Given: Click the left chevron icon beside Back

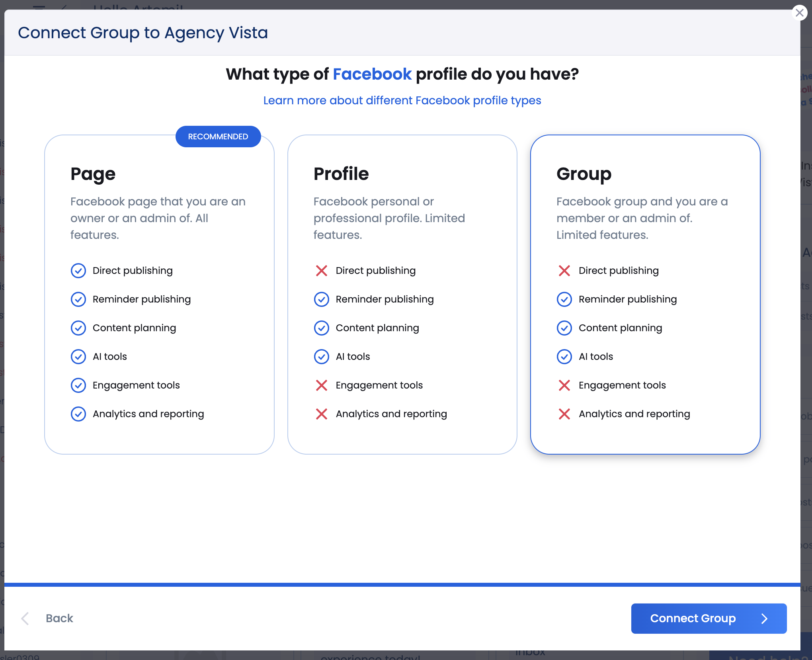Looking at the screenshot, I should (x=25, y=619).
